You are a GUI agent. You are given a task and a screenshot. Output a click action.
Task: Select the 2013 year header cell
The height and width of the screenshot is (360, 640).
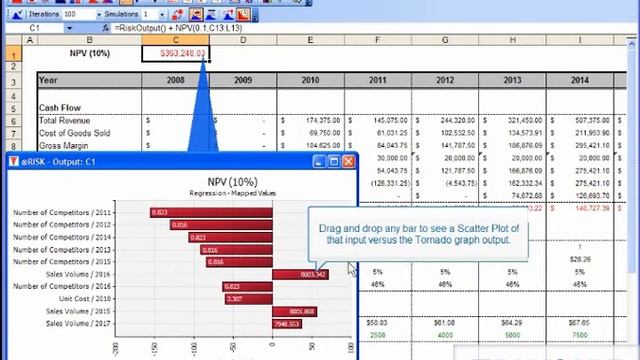(x=512, y=80)
